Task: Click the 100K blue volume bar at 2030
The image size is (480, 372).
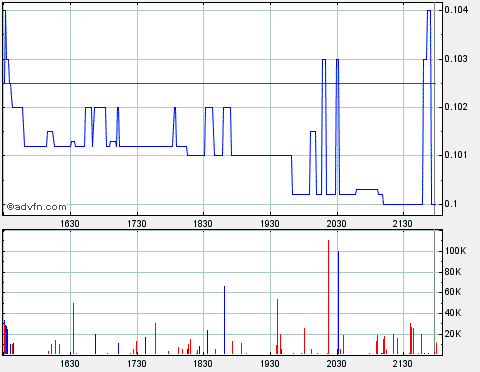Action: point(338,302)
